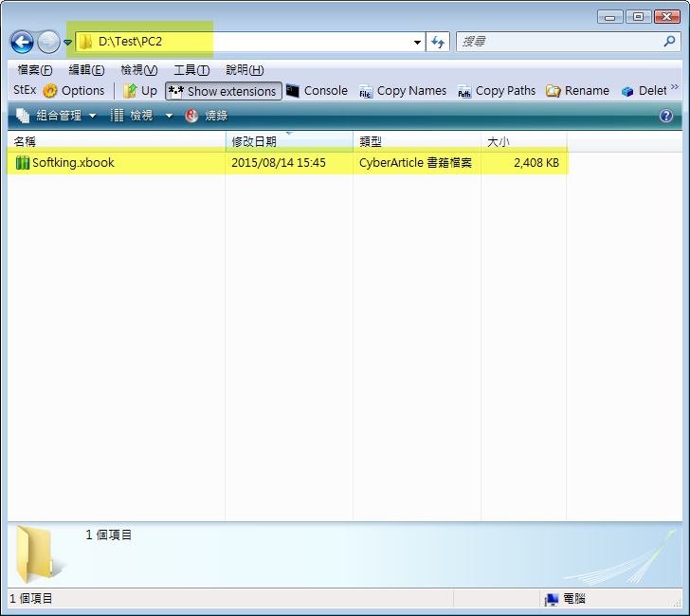
Task: Open the 檔案(F) menu
Action: pos(34,70)
